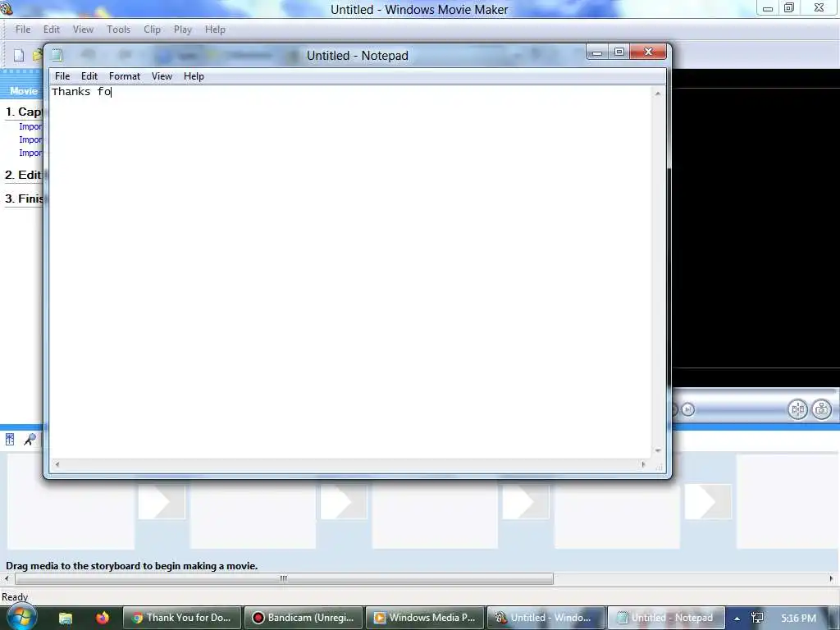The height and width of the screenshot is (630, 840).
Task: Click first Import link under Capture
Action: coord(30,127)
